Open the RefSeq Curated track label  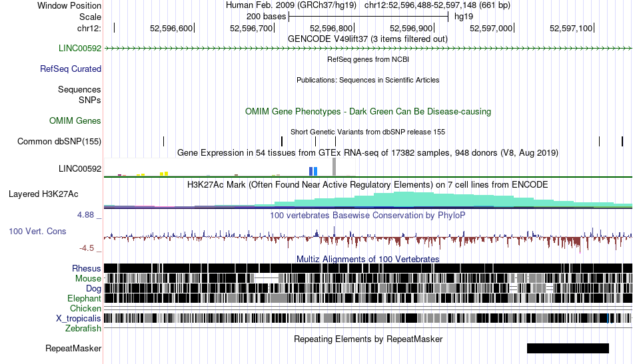pos(71,69)
